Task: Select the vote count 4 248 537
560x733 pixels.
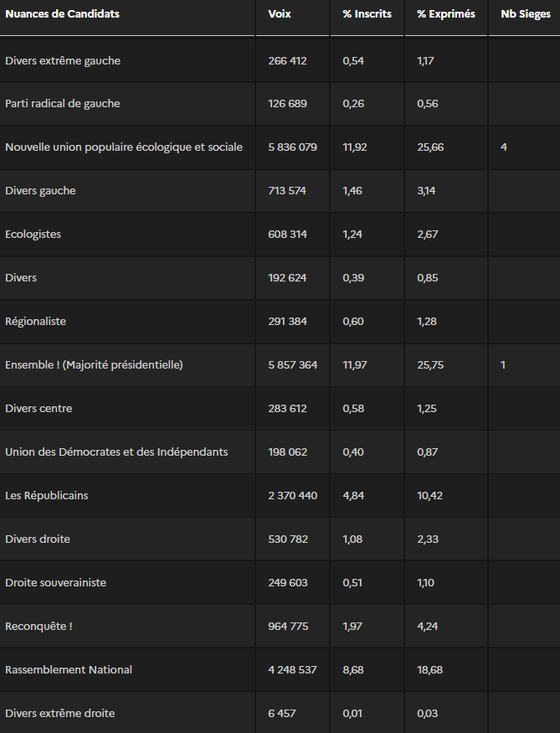Action: 292,670
